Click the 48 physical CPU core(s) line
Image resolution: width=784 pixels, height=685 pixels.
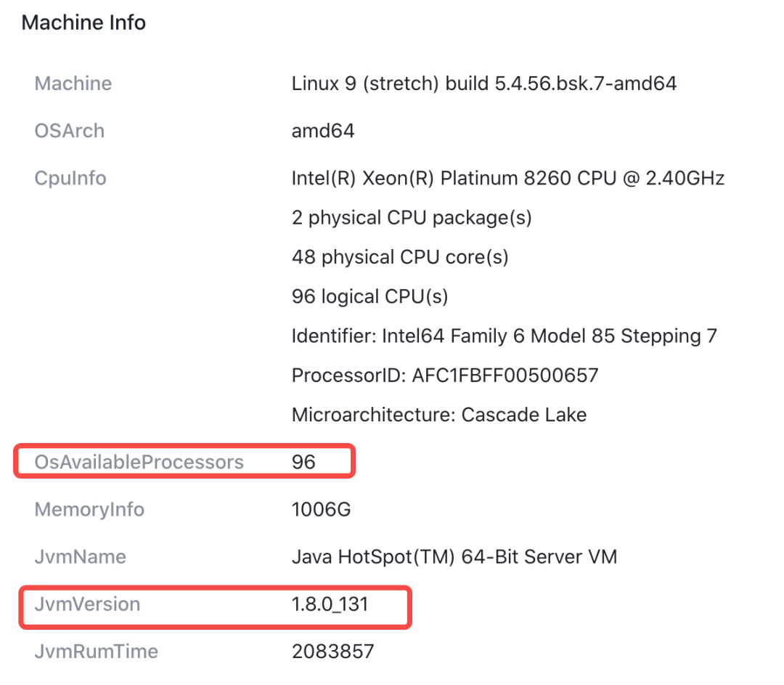click(x=400, y=257)
